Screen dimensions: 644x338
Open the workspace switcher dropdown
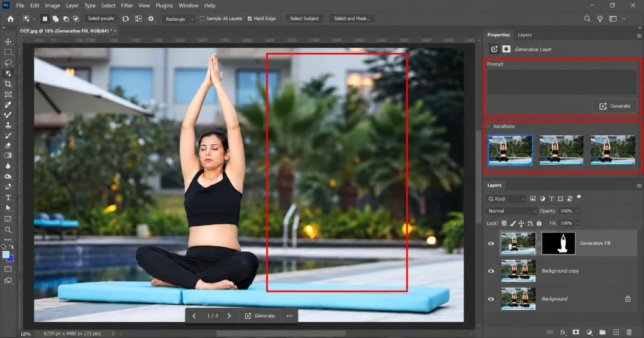coord(625,18)
